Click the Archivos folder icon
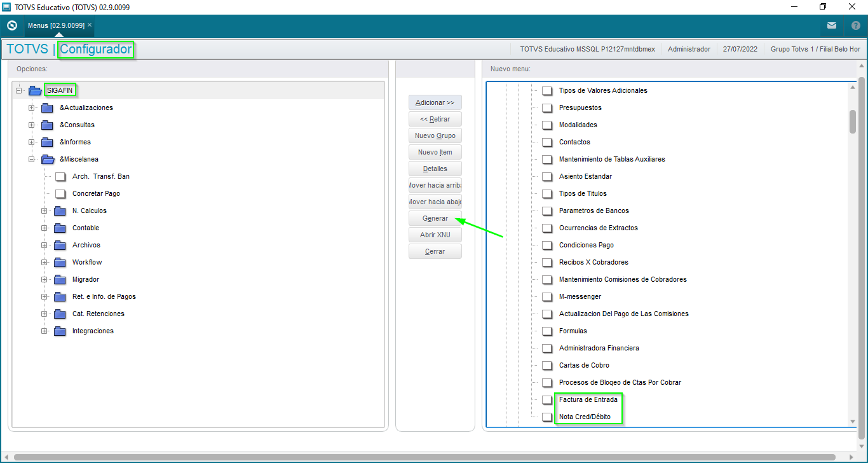Image resolution: width=868 pixels, height=463 pixels. 60,245
